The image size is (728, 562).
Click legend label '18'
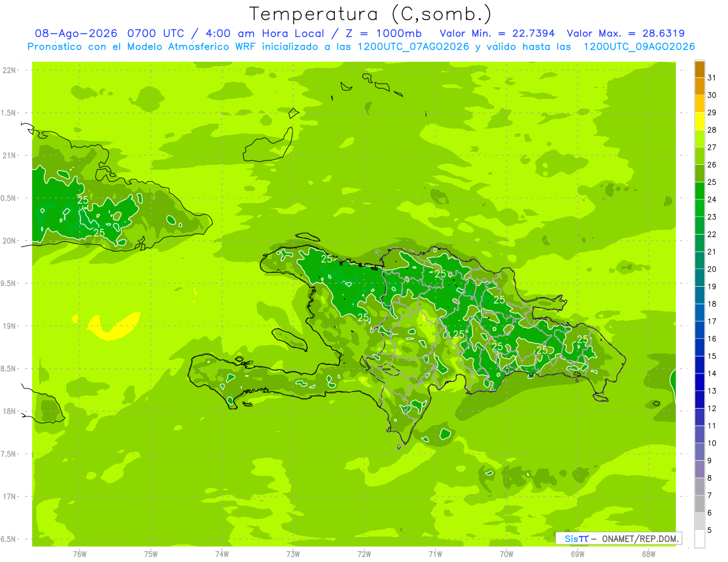[x=712, y=304]
